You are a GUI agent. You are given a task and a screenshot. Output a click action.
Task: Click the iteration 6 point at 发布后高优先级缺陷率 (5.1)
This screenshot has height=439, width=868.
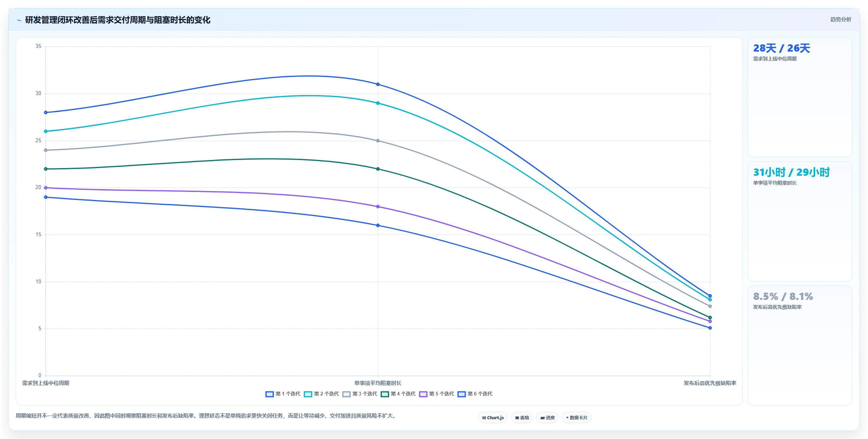pos(710,328)
